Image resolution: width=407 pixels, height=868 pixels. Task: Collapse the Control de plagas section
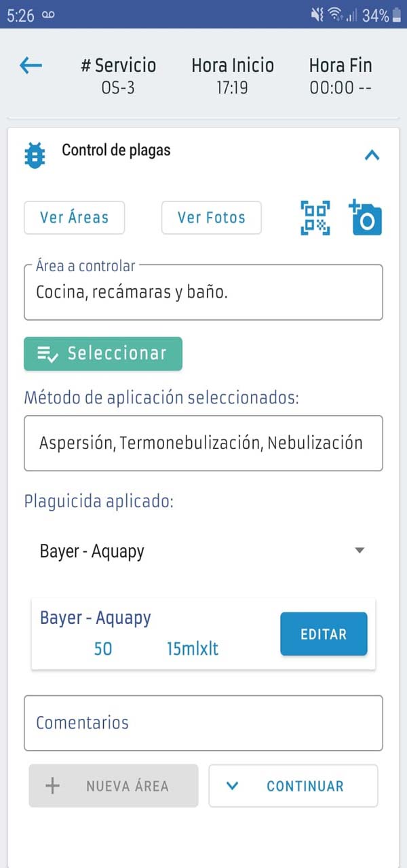pos(372,155)
